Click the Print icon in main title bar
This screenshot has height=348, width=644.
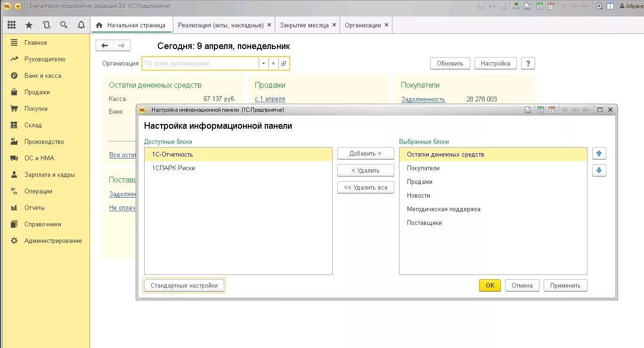[x=492, y=6]
